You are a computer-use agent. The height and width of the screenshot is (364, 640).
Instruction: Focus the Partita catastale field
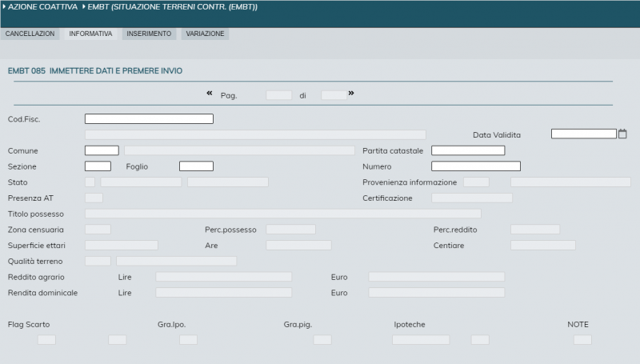tap(468, 150)
